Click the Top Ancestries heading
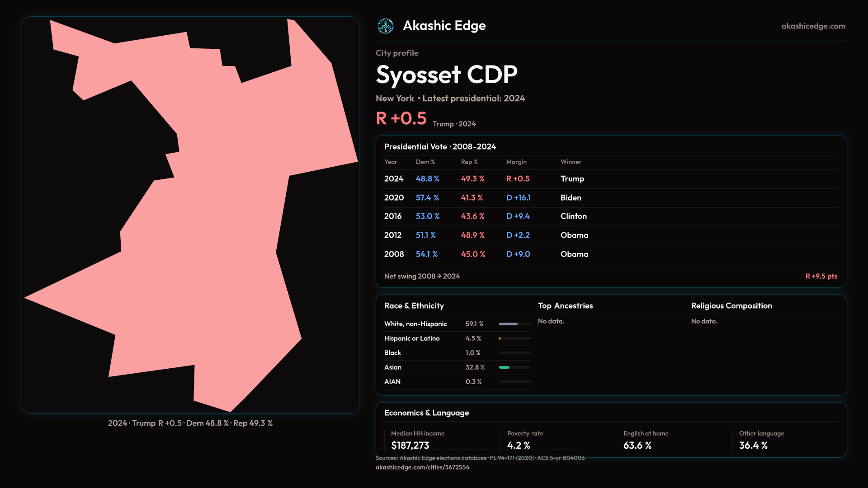The height and width of the screenshot is (488, 868). pyautogui.click(x=565, y=306)
